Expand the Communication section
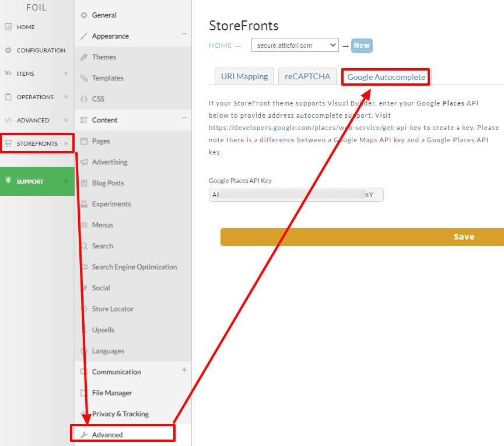 click(184, 370)
